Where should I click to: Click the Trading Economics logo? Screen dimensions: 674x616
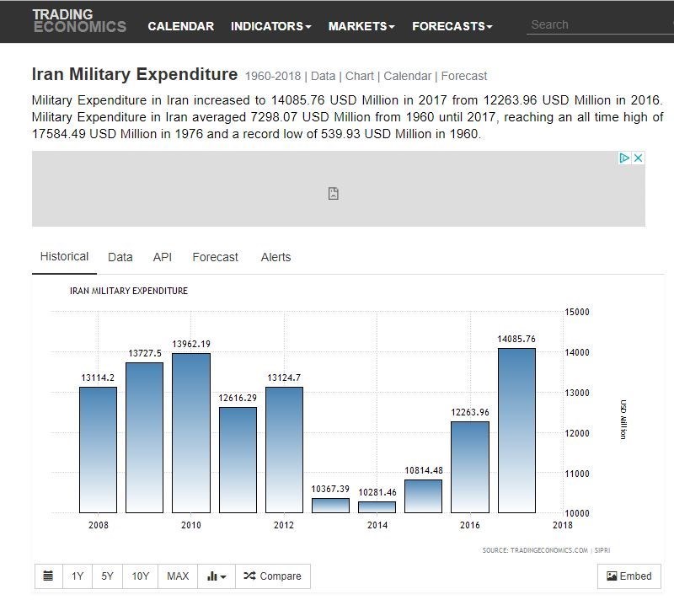(78, 21)
